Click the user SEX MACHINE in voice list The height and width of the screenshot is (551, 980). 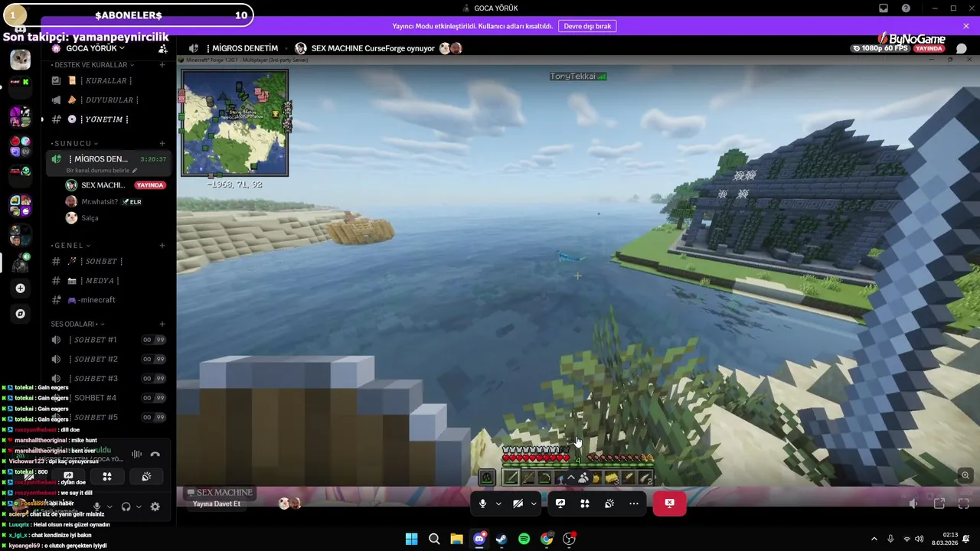tap(103, 185)
